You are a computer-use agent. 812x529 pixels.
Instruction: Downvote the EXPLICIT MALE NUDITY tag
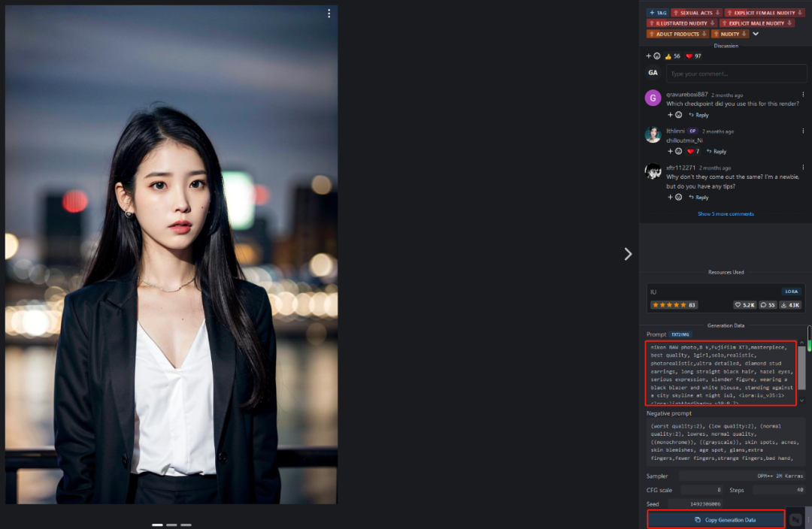[789, 23]
